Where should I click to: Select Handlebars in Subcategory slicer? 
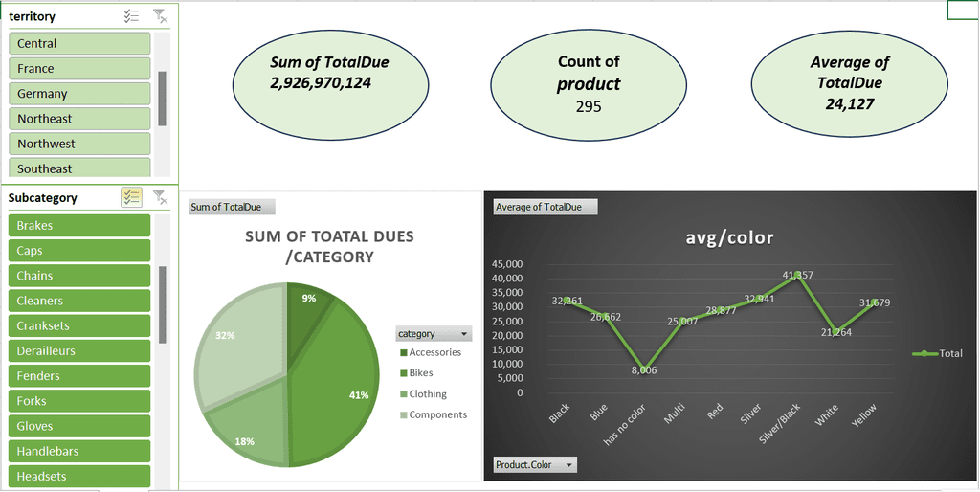tap(79, 451)
